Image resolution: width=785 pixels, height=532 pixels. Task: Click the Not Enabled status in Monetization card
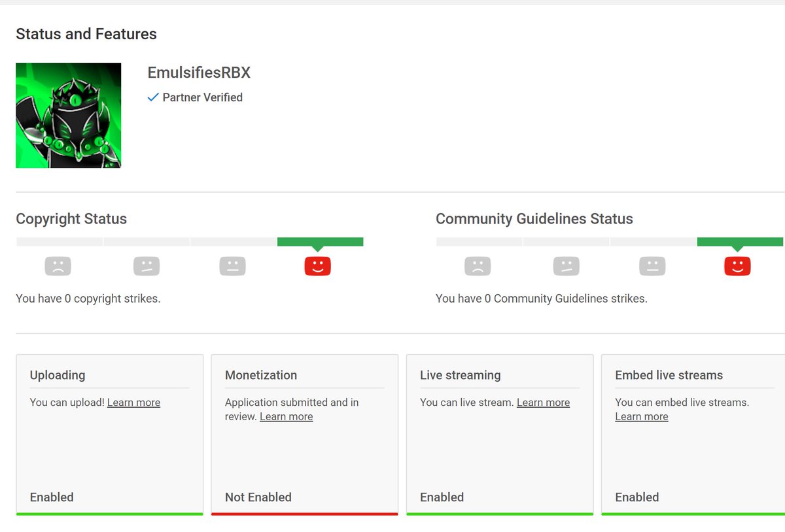pos(258,497)
